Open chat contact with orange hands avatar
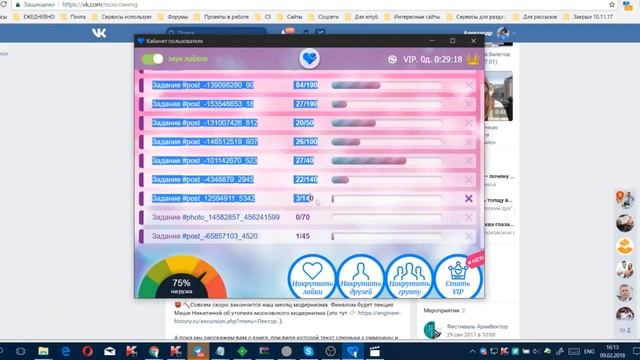 625,247
